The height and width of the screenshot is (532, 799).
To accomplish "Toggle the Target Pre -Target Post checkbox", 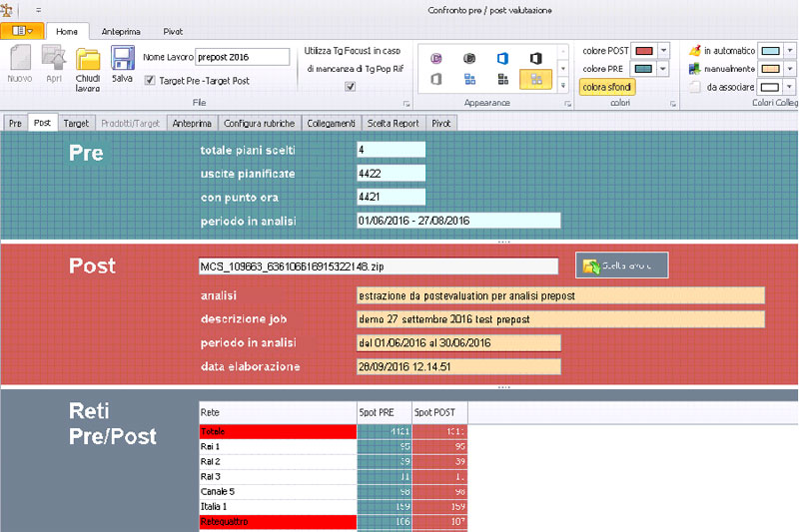I will coord(150,81).
